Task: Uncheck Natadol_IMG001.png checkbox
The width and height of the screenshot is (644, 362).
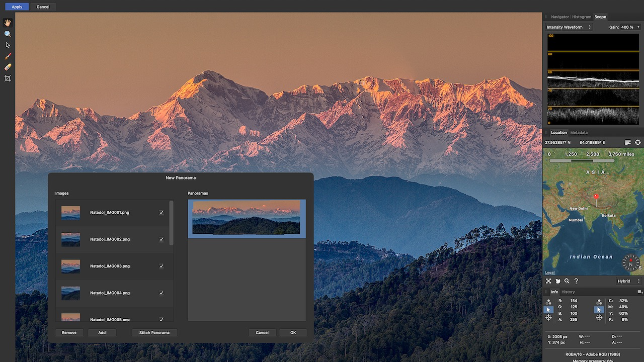Action: (x=162, y=213)
